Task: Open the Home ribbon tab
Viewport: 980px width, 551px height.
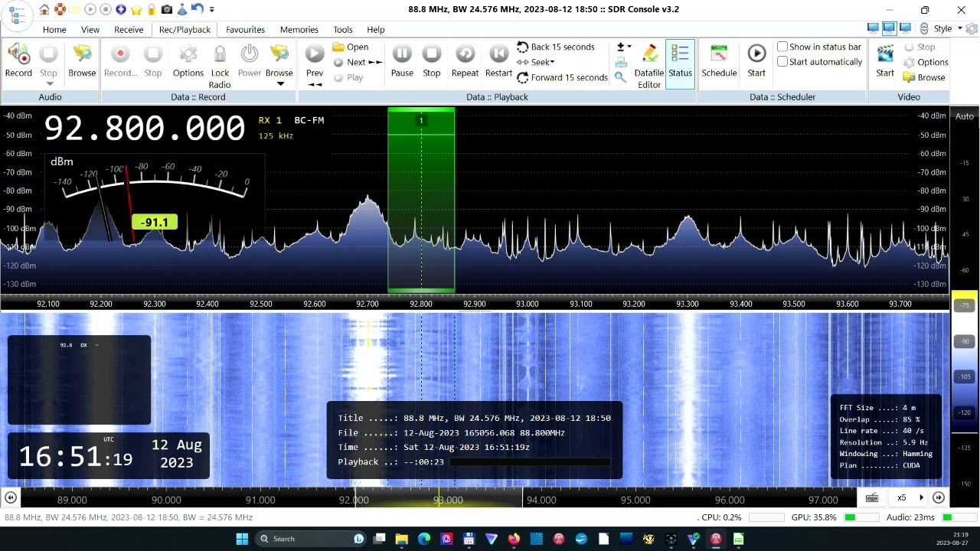Action: [x=54, y=30]
